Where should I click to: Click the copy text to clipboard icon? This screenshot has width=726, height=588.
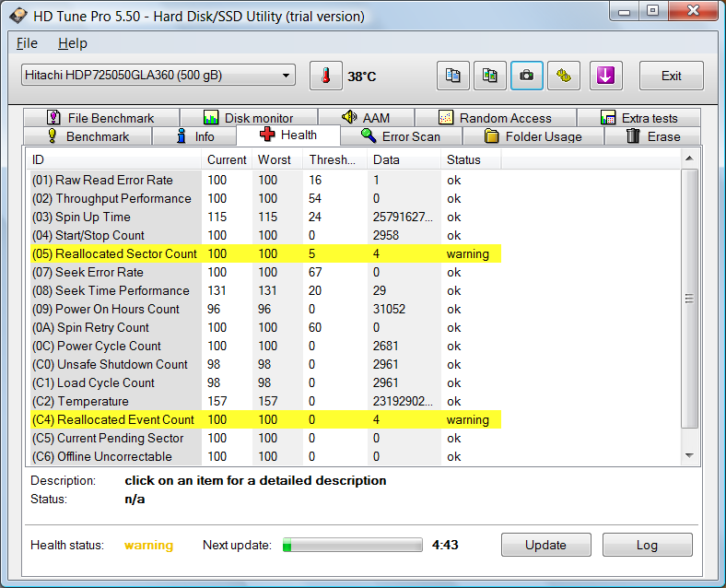[x=452, y=76]
